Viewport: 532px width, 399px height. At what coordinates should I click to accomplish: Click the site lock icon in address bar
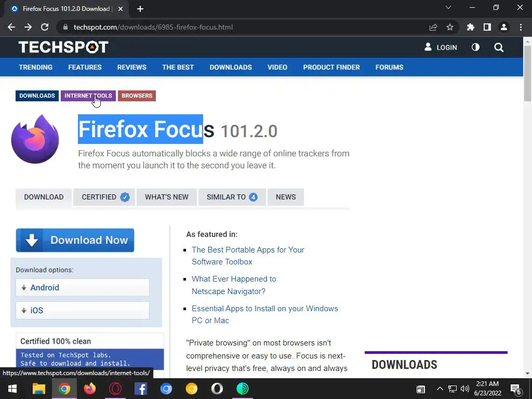click(65, 27)
